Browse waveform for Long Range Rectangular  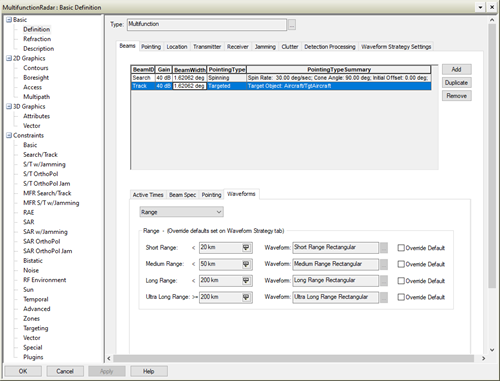(x=384, y=281)
